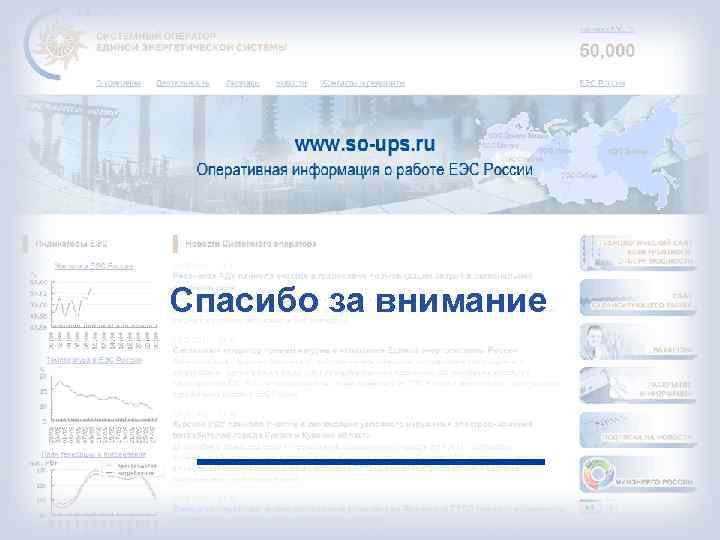Click the 'ЕЭС России' link under the frequency value
Screen dimensions: 720x540
[x=602, y=83]
